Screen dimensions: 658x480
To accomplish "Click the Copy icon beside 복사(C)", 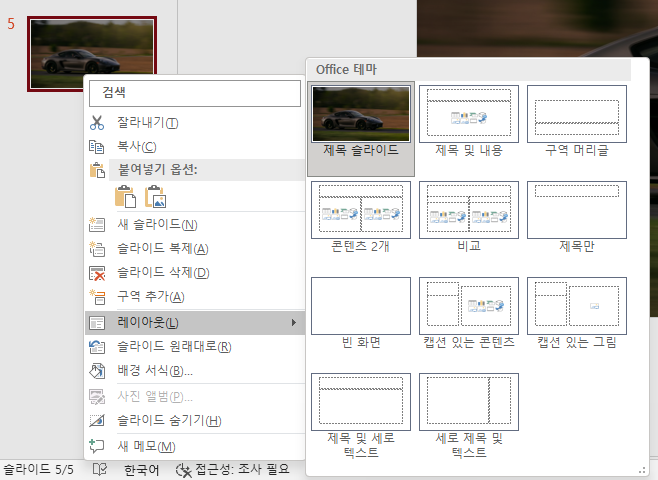I will point(97,146).
